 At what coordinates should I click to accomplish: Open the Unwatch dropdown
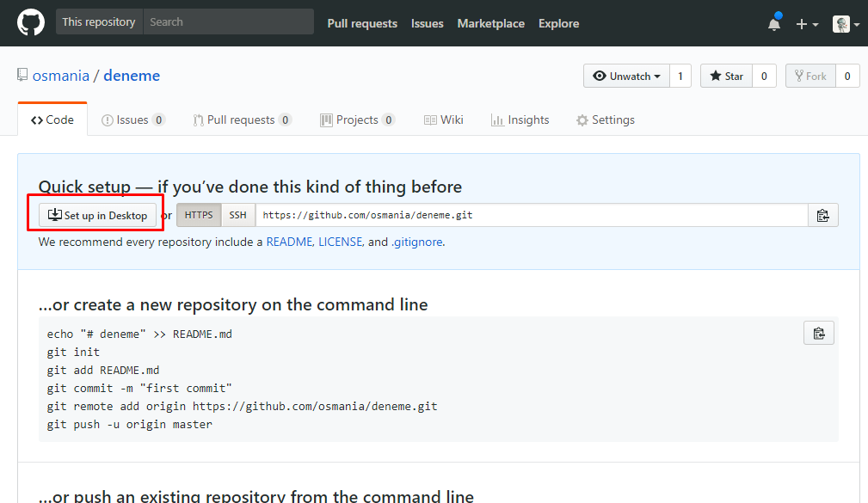[x=626, y=77]
